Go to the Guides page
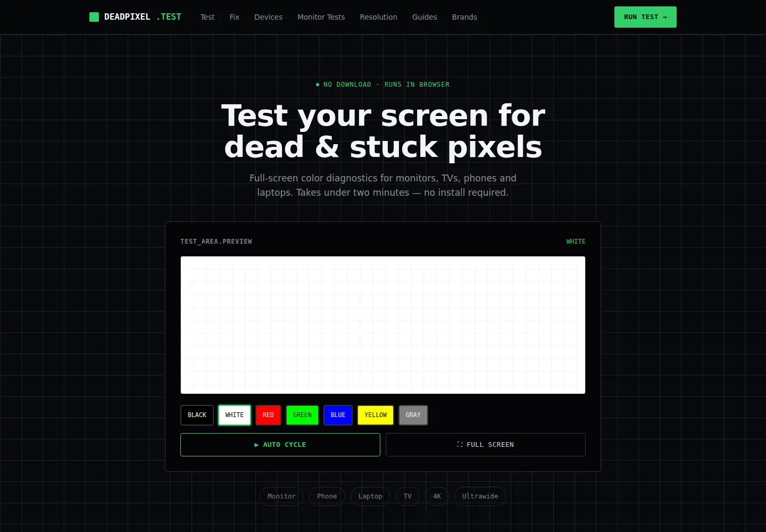The height and width of the screenshot is (532, 766). pos(424,17)
